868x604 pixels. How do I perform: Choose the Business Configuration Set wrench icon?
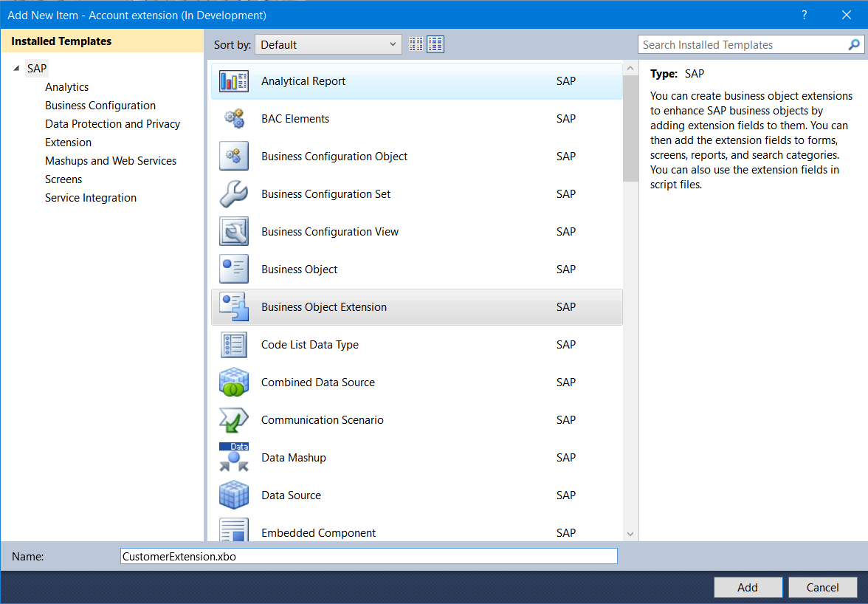coord(234,194)
